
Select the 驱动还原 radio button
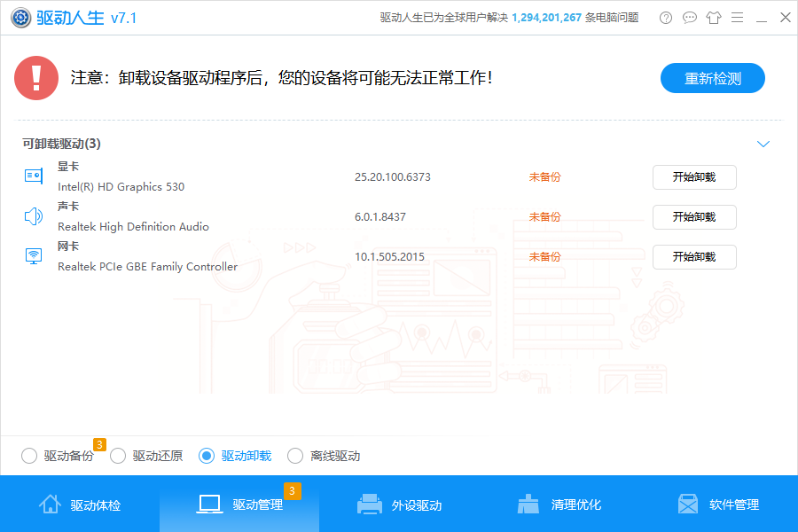[x=118, y=456]
